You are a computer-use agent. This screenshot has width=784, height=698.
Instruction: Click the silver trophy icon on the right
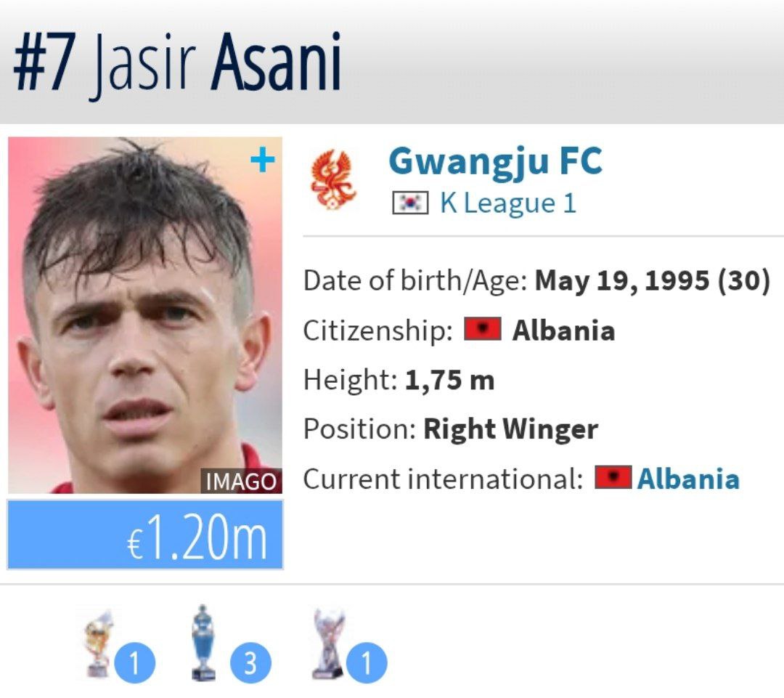pos(327,643)
